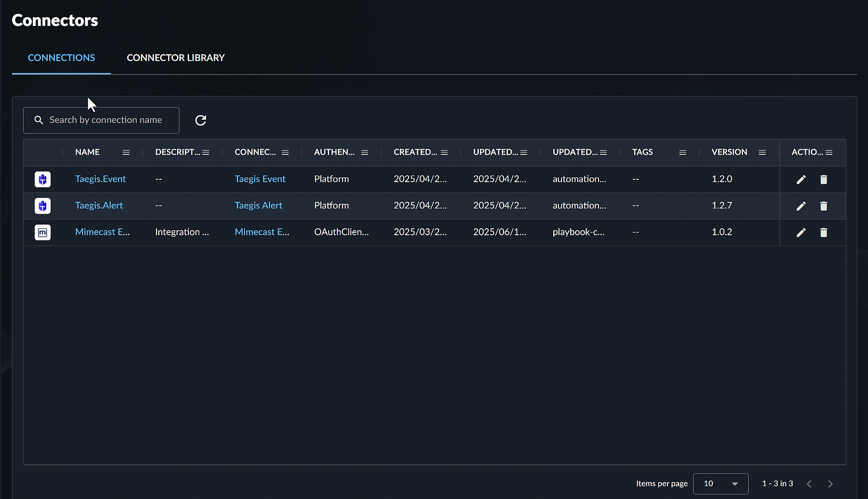This screenshot has height=499, width=868.
Task: Click the Taegis.Event connector logo icon
Action: (43, 179)
